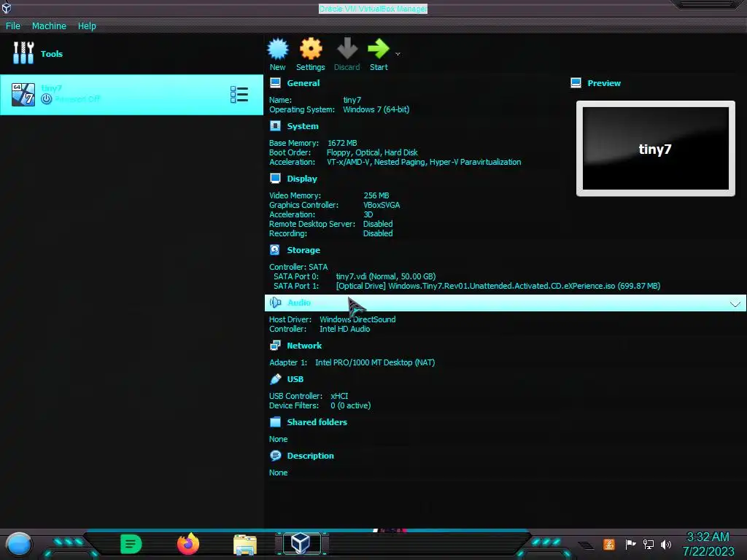Open the File menu
This screenshot has height=560, width=747.
(13, 26)
